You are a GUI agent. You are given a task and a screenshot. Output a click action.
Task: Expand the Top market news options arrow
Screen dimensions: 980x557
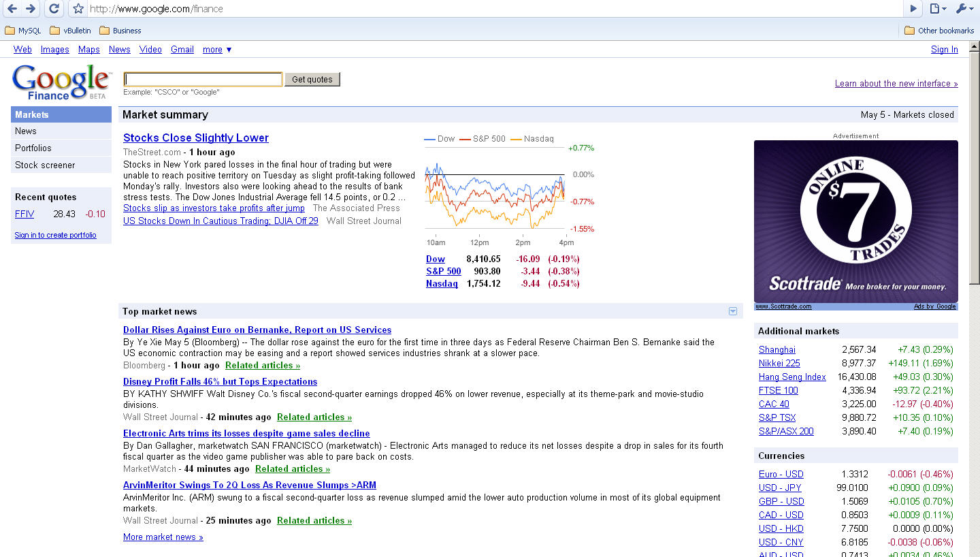733,311
